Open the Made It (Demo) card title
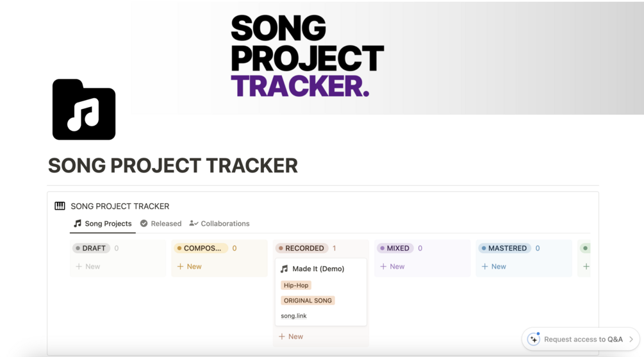644x357 pixels. tap(318, 269)
